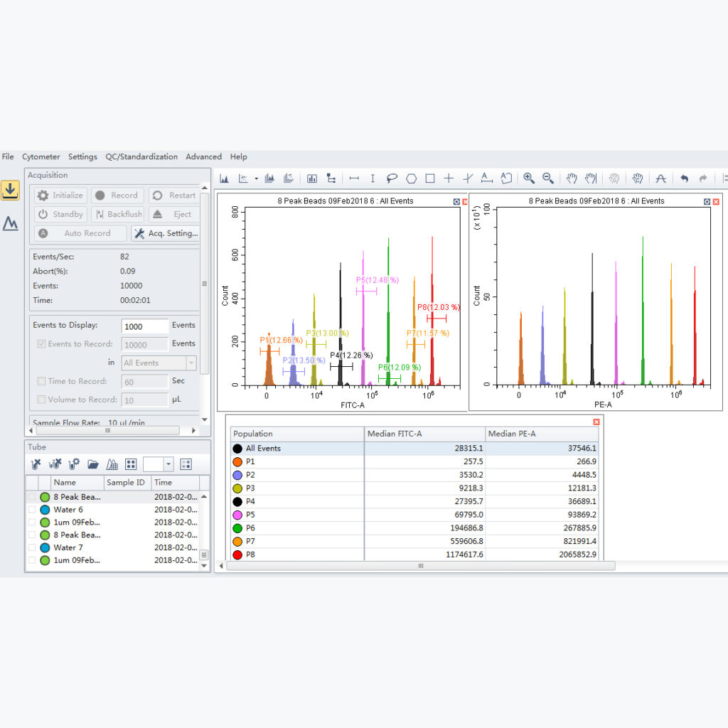This screenshot has height=728, width=728.
Task: Enable the Volume to Record checkbox
Action: point(41,400)
